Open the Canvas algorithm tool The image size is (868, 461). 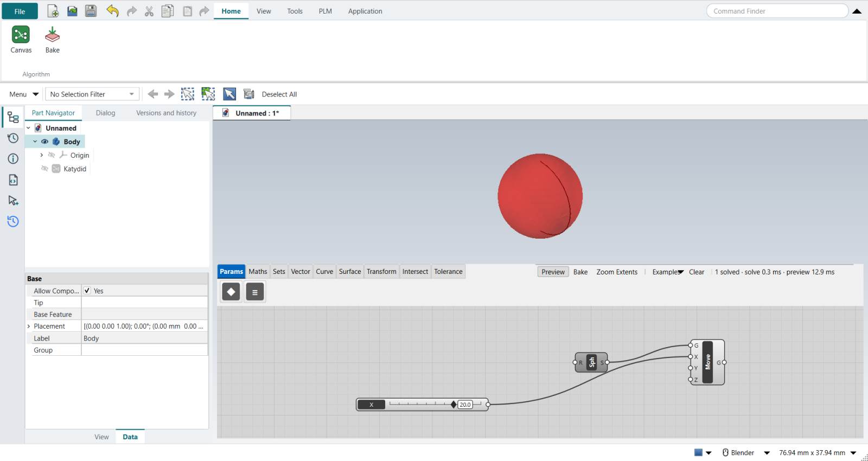(x=21, y=40)
